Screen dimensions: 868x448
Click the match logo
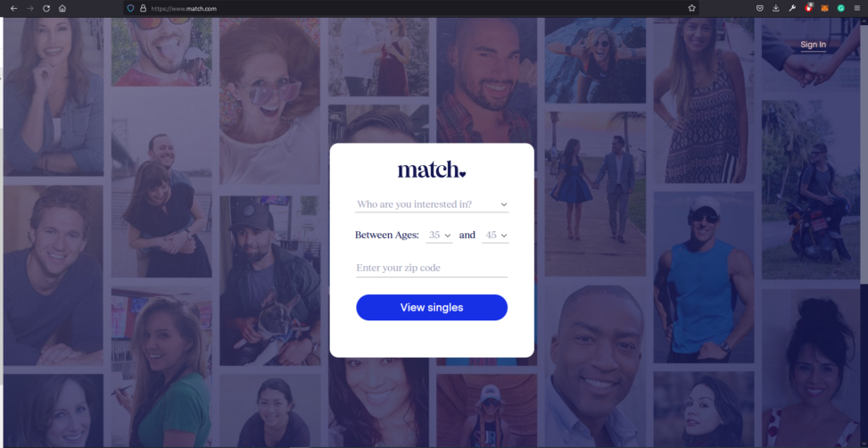click(x=432, y=170)
